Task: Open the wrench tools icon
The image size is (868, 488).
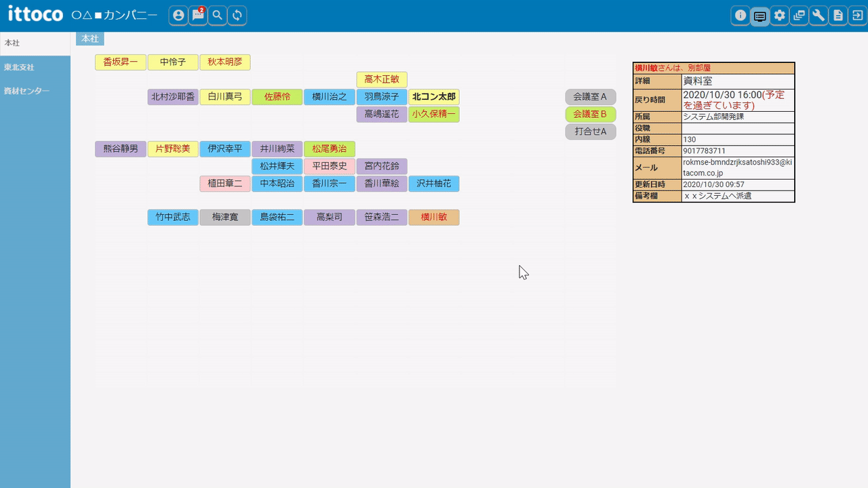Action: (x=818, y=16)
